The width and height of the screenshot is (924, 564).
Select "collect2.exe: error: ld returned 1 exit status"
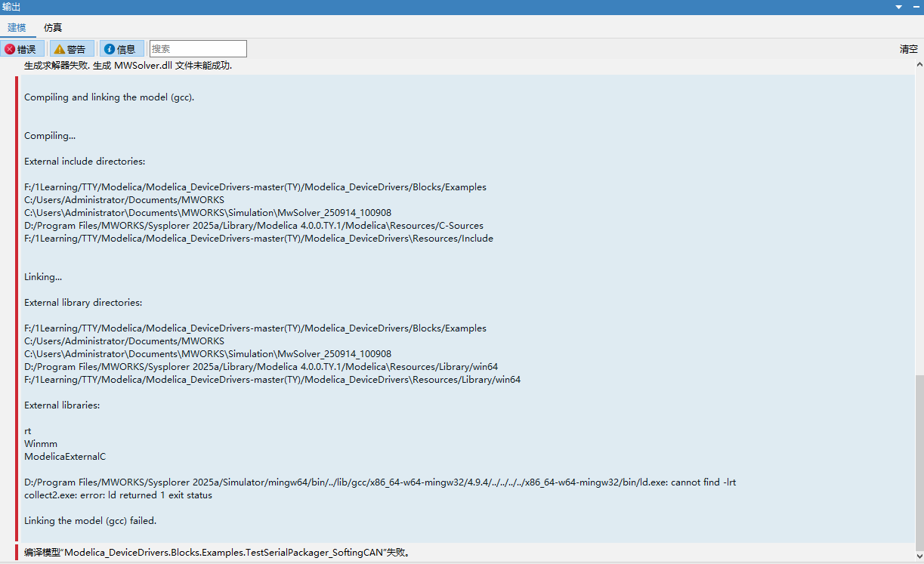point(118,495)
